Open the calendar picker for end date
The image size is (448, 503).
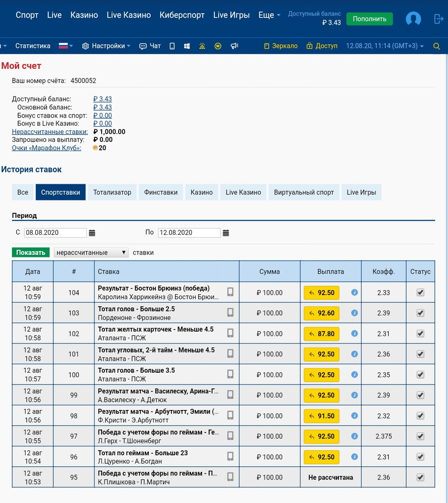point(226,233)
